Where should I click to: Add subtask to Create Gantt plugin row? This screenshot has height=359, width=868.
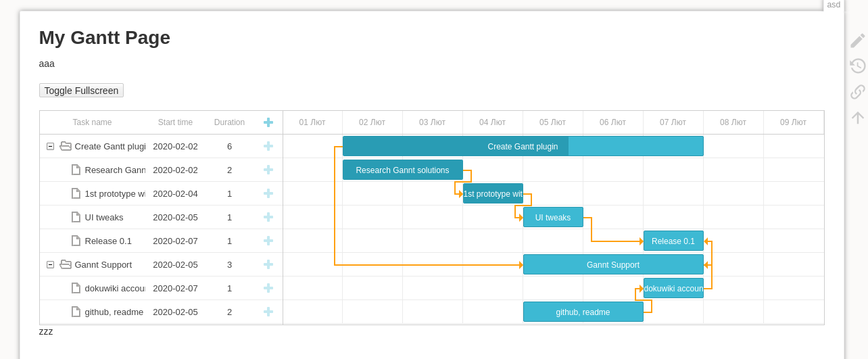click(268, 146)
